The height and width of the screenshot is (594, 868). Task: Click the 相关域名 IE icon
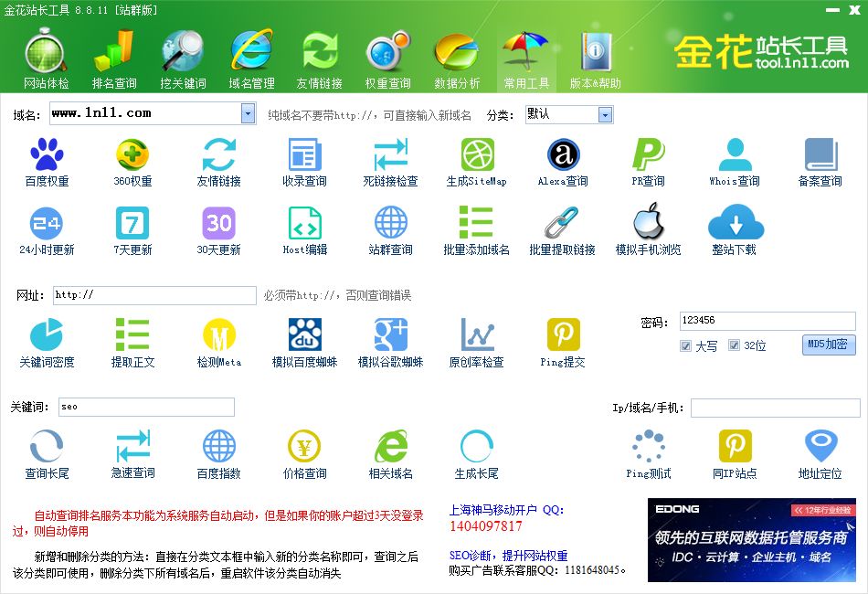391,446
